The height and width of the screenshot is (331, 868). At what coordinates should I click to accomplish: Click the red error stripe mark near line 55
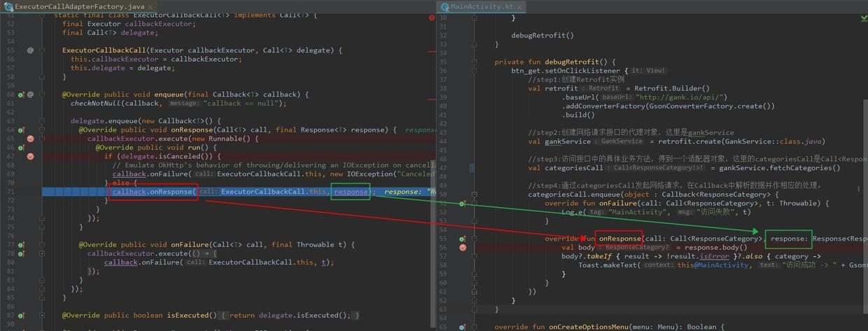pos(431,50)
